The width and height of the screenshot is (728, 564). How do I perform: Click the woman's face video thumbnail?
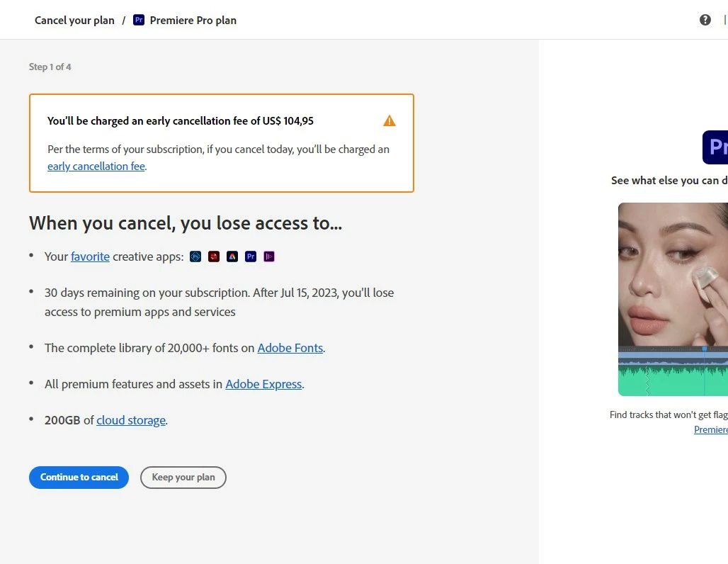pos(673,274)
